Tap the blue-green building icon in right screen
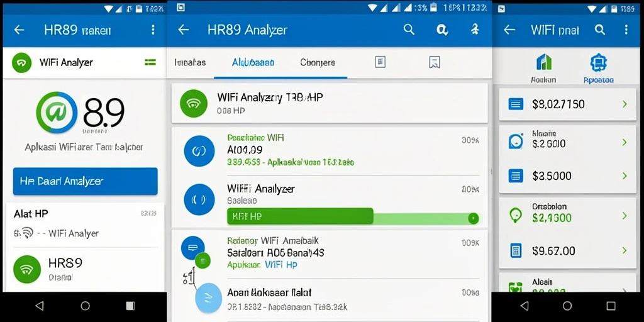 (x=544, y=62)
